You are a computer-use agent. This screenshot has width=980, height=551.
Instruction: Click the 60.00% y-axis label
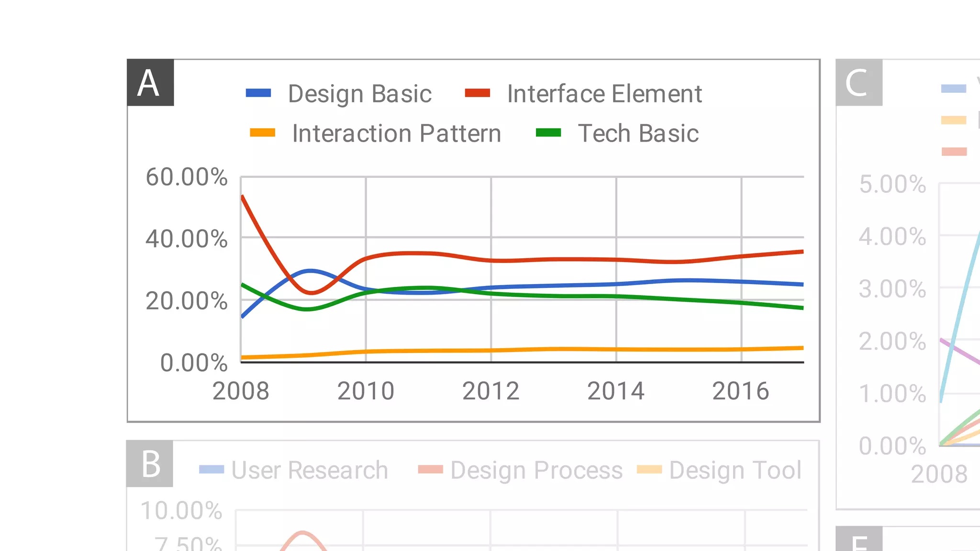[187, 177]
